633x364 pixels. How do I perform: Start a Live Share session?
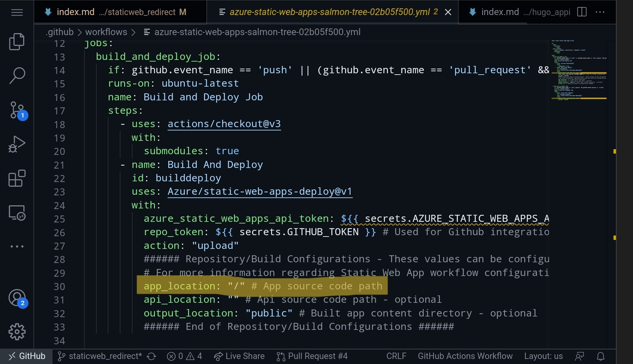pyautogui.click(x=239, y=356)
